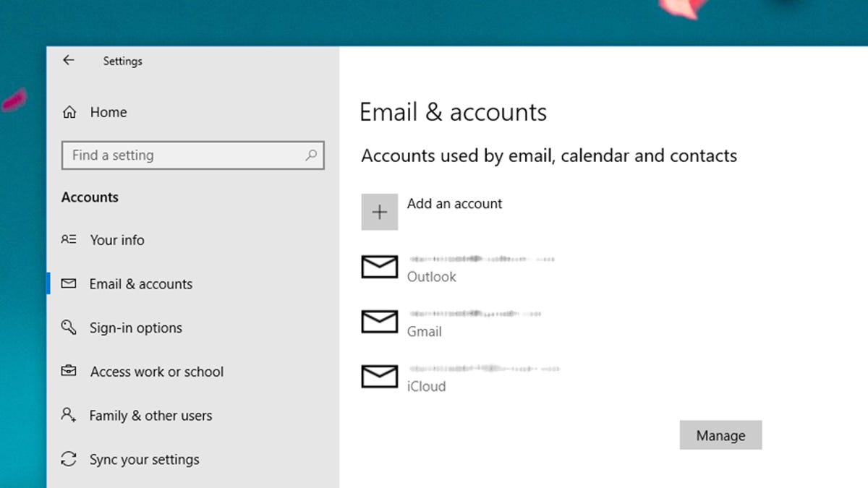Open the Your info section
Image resolution: width=868 pixels, height=488 pixels.
pyautogui.click(x=117, y=240)
